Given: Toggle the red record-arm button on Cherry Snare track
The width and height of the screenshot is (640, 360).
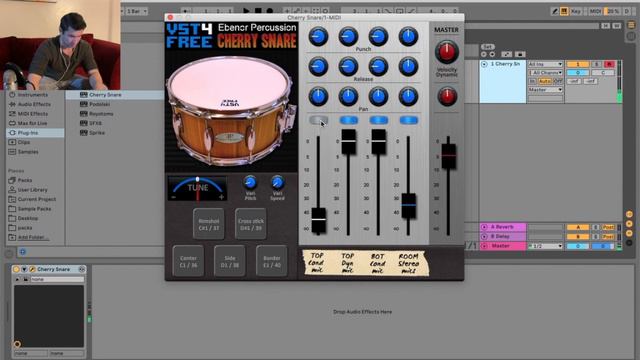Looking at the screenshot, I should [609, 64].
